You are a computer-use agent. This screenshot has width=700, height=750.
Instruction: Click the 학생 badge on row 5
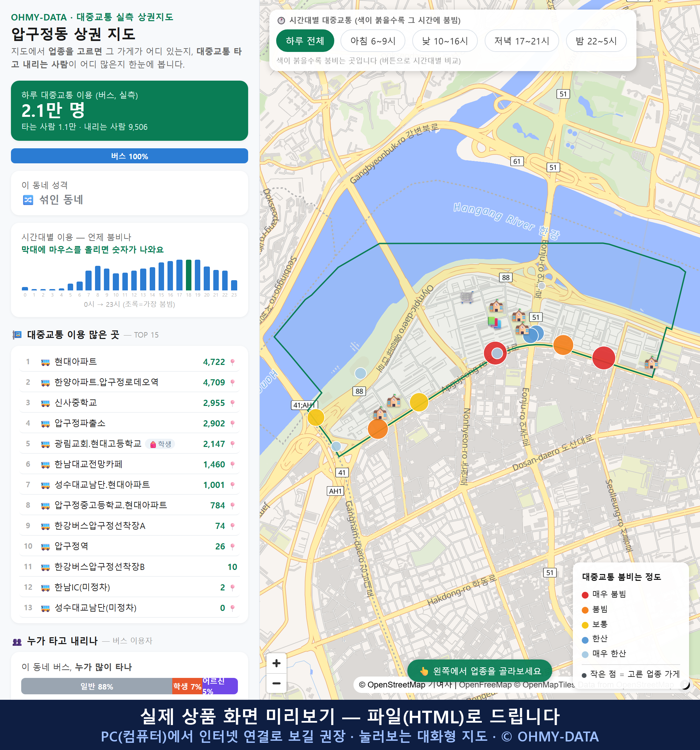(160, 444)
